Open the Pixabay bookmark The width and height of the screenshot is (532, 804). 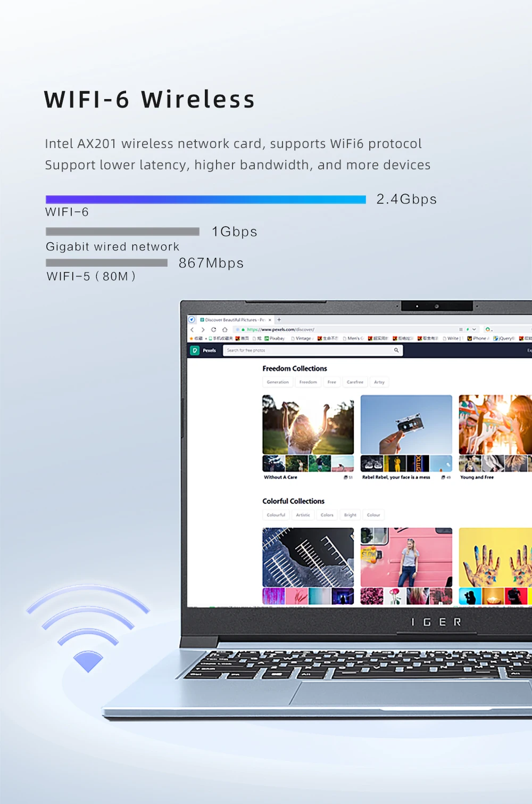275,338
